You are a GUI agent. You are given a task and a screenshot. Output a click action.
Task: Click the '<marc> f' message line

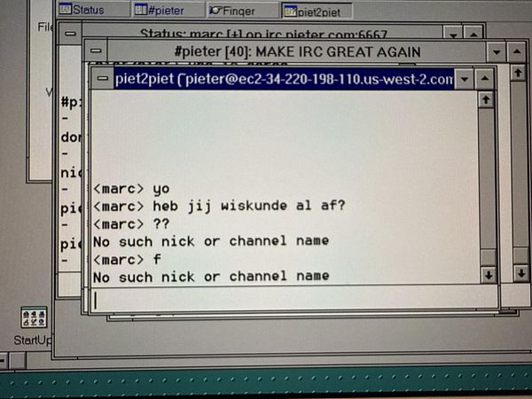(127, 260)
